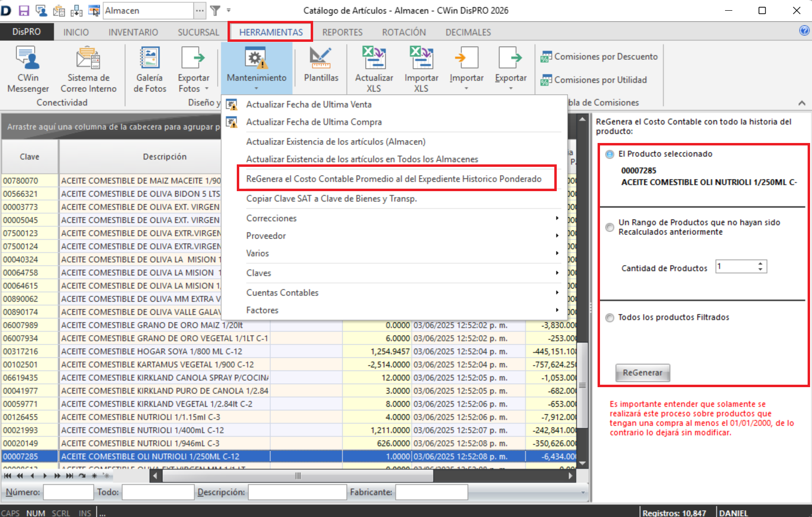Select Un Rango de Productos option
Image resolution: width=812 pixels, height=517 pixels.
pyautogui.click(x=610, y=227)
